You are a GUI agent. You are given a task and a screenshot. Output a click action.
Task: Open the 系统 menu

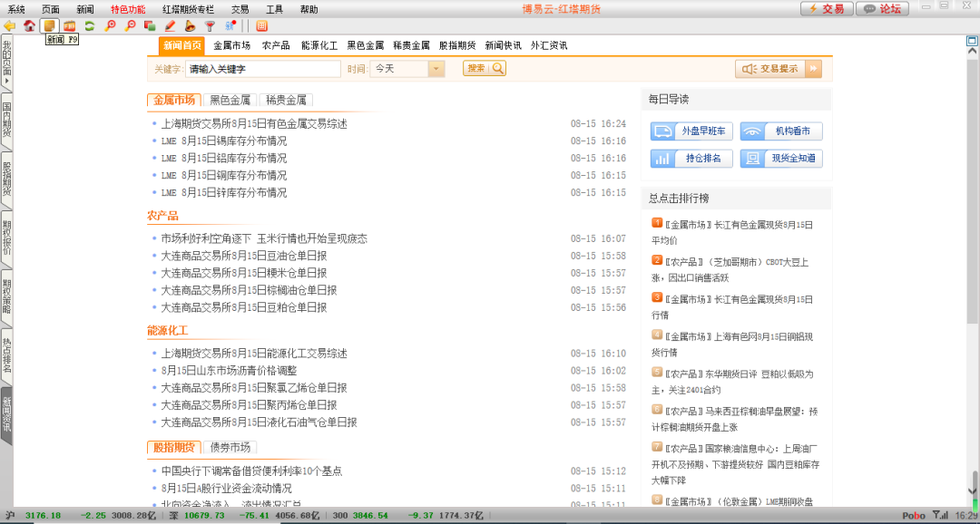16,9
